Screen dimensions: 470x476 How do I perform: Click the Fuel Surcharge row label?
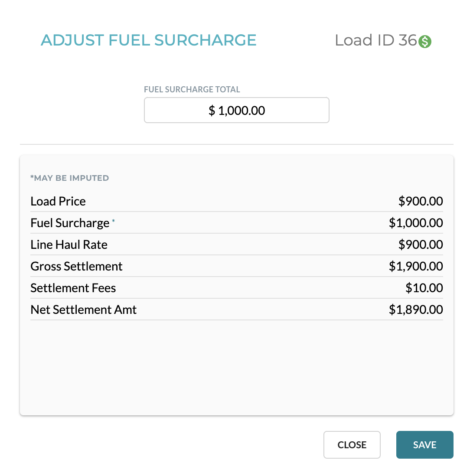pos(70,223)
